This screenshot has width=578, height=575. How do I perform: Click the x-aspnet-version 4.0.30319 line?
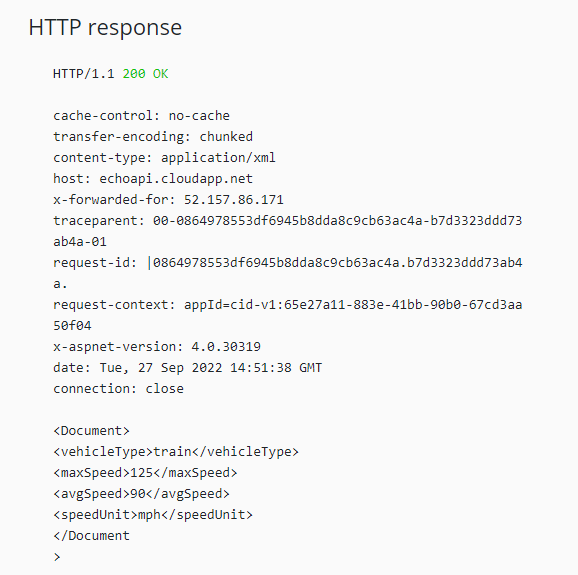pos(157,347)
